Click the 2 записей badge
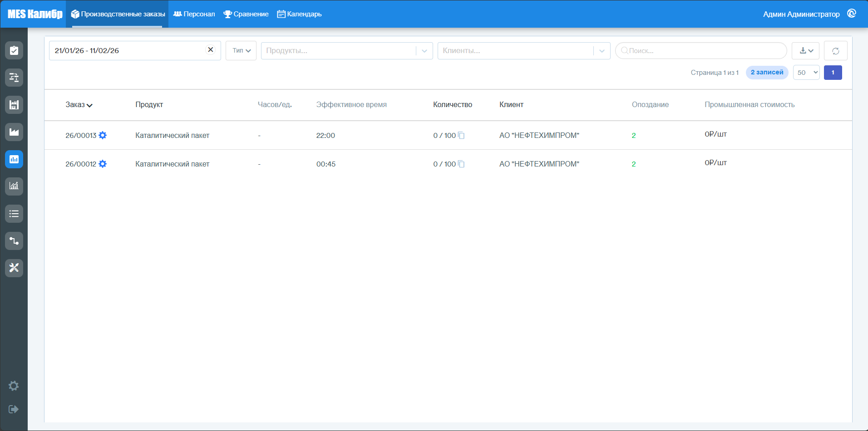Viewport: 868px width, 431px height. [767, 73]
